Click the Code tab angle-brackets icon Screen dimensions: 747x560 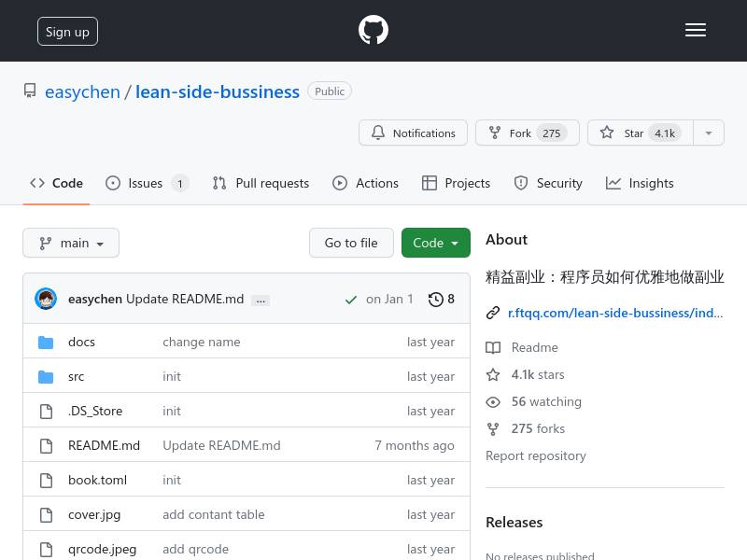tap(37, 183)
